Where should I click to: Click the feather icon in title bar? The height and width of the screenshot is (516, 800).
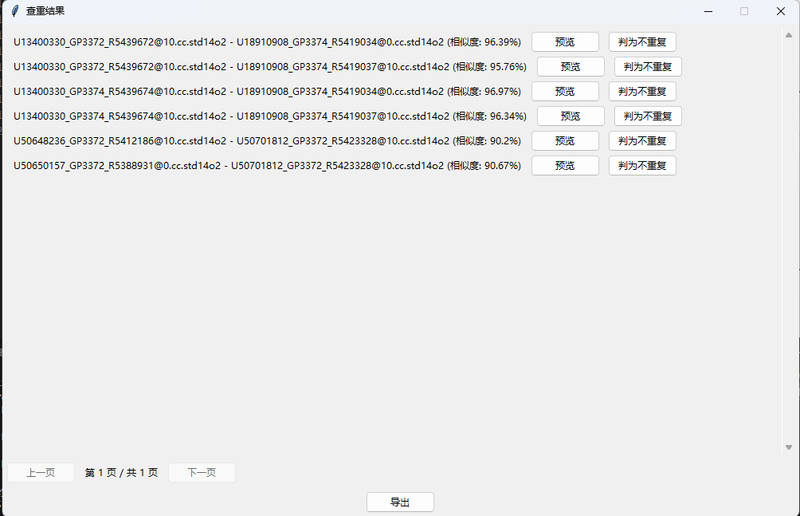(15, 11)
